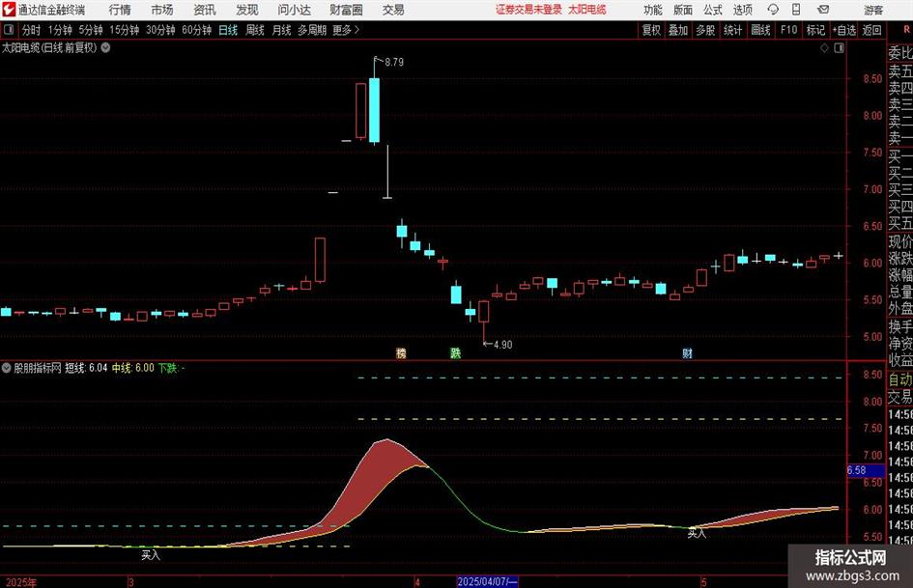Open the 市场 menu

click(162, 10)
